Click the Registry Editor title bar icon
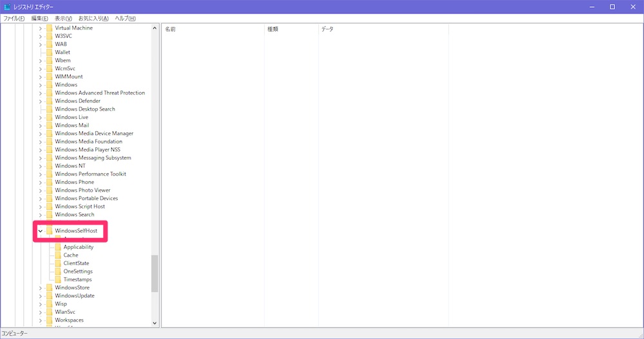Image resolution: width=644 pixels, height=339 pixels. (7, 7)
